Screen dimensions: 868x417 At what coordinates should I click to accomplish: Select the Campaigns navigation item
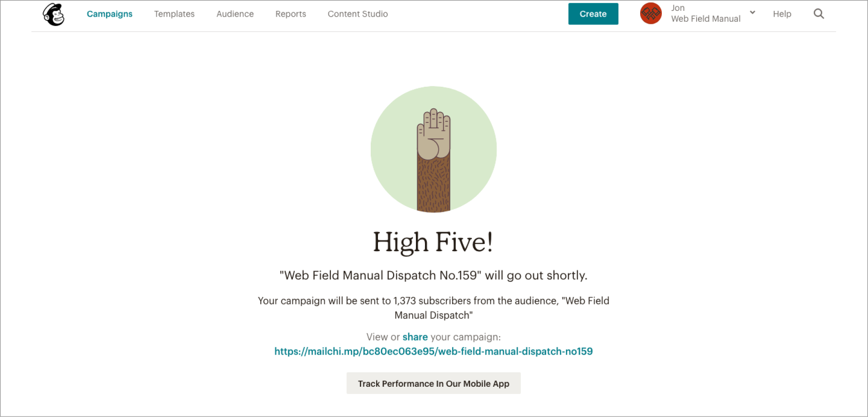(109, 14)
